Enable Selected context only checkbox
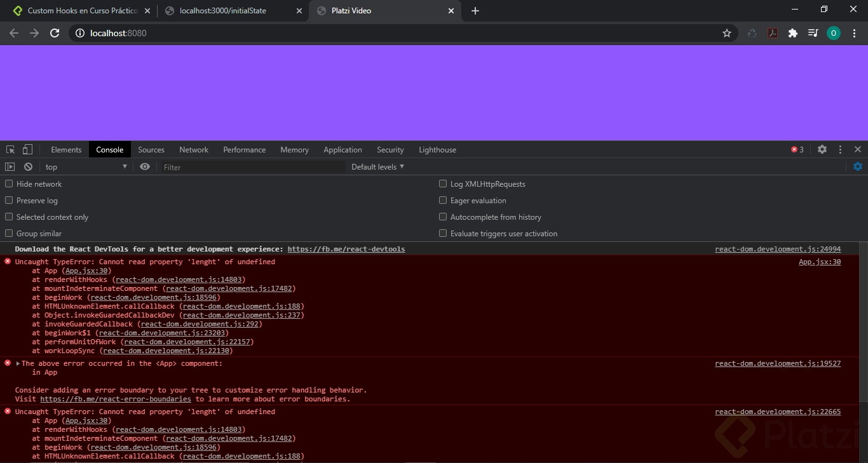This screenshot has height=463, width=868. pos(9,217)
